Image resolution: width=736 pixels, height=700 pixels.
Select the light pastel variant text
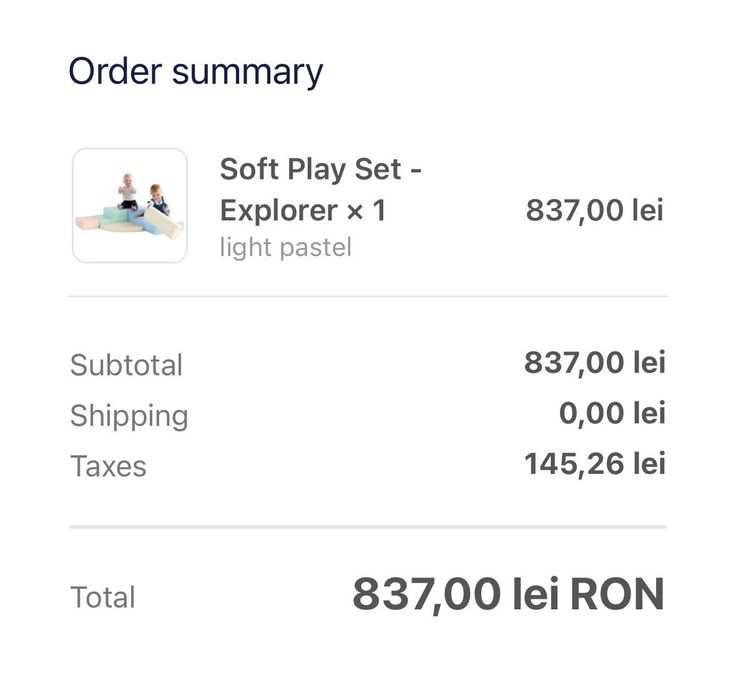(286, 247)
